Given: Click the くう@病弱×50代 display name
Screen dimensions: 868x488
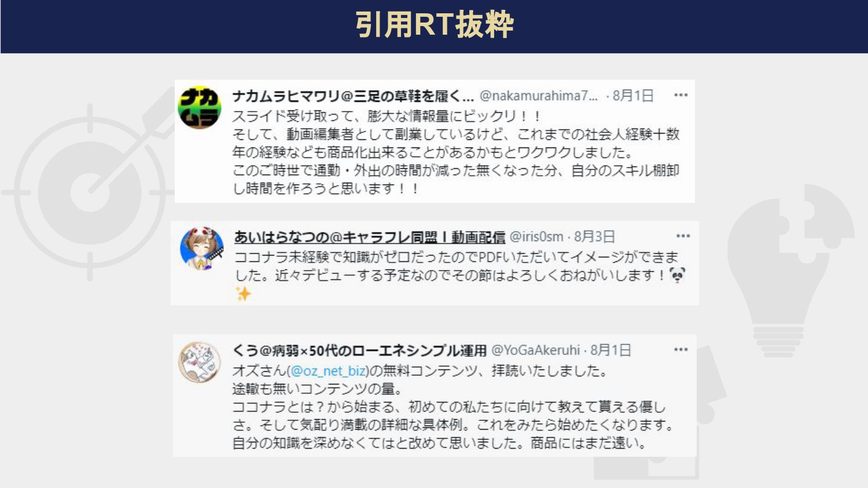Looking at the screenshot, I should (x=359, y=350).
